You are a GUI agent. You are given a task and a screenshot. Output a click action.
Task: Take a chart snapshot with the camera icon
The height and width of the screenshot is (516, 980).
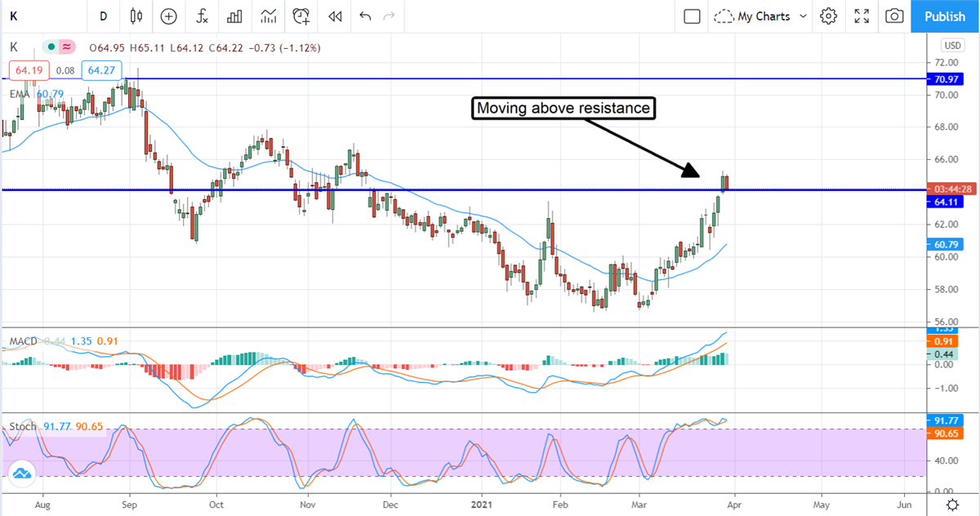(893, 16)
